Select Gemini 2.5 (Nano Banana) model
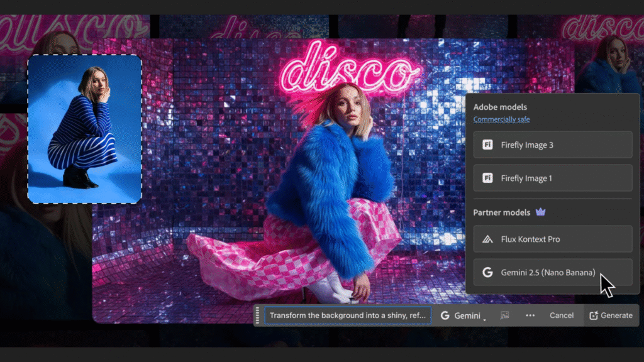The height and width of the screenshot is (362, 644). (x=552, y=272)
